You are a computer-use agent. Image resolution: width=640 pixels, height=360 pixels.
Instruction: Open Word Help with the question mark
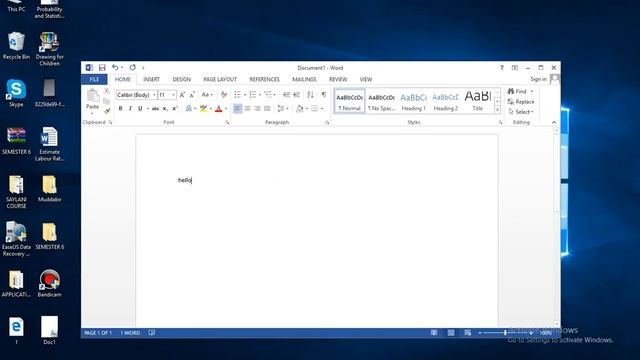(x=502, y=68)
